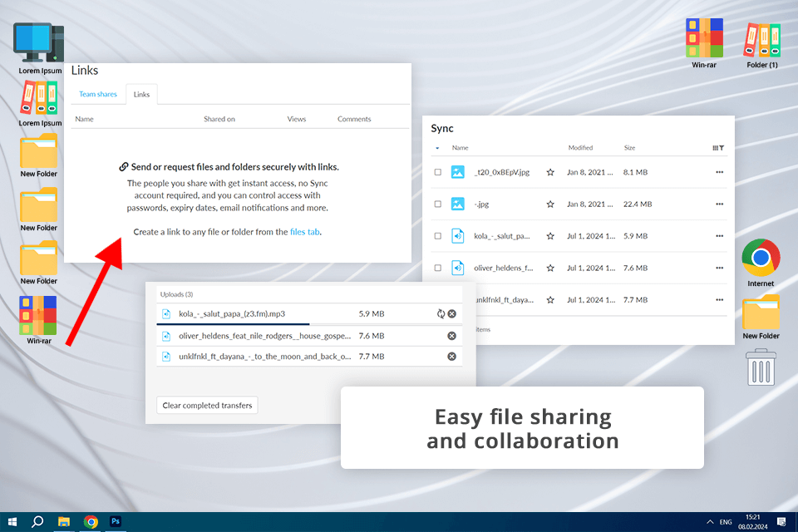The width and height of the screenshot is (798, 532).
Task: Open more options for unklfnkl_ft_daya... row
Action: coord(719,300)
